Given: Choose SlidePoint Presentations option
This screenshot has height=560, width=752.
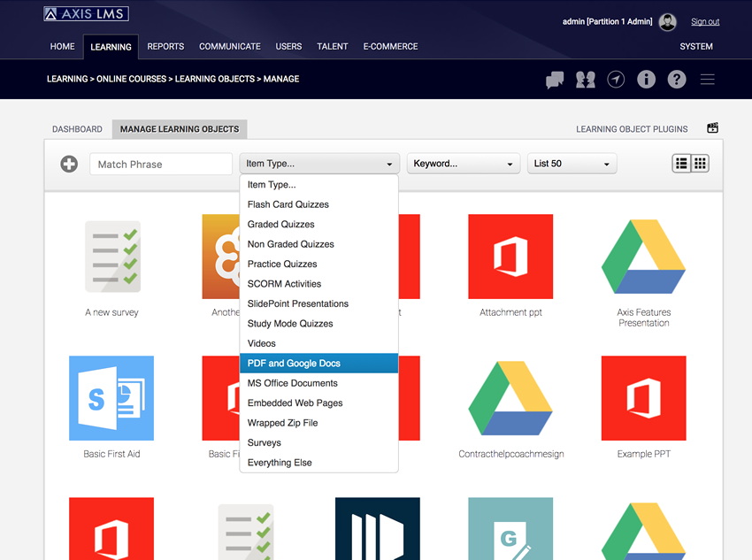Looking at the screenshot, I should (318, 304).
